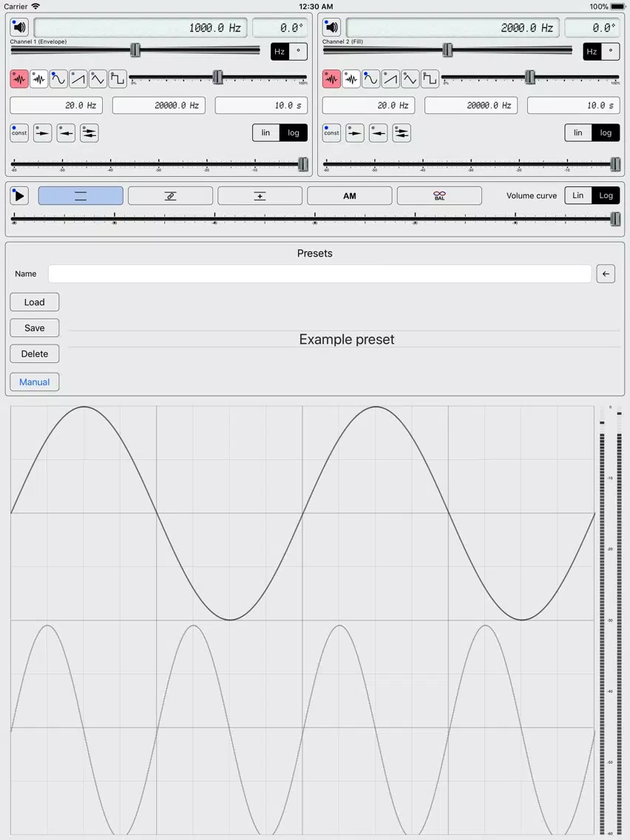Edit Channel 2 frequency field 2000.0 Hz
The width and height of the screenshot is (630, 840).
pos(453,27)
